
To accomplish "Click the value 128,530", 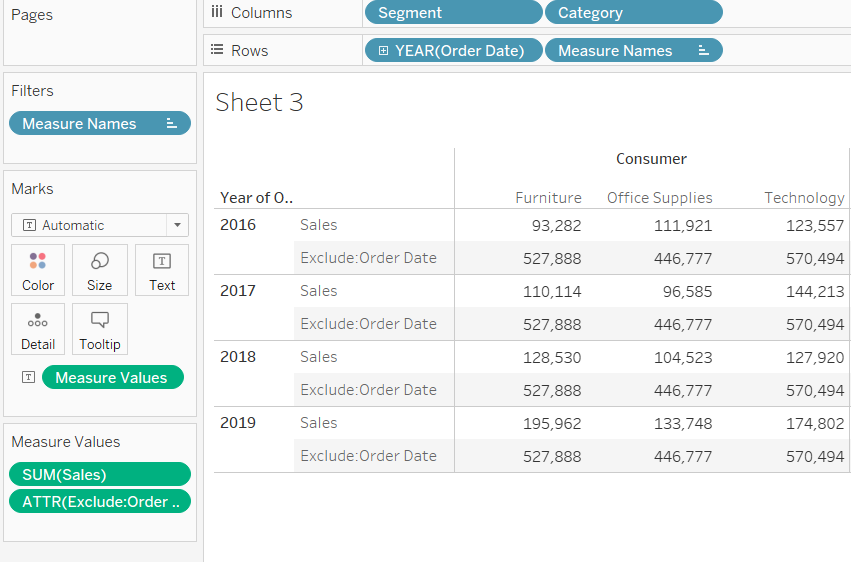I will point(552,358).
